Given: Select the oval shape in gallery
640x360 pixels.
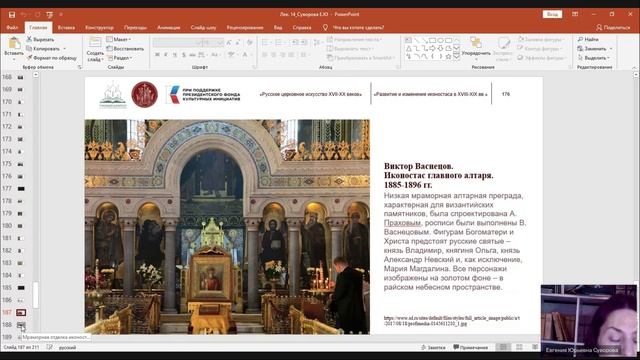Looking at the screenshot, I should point(441,40).
